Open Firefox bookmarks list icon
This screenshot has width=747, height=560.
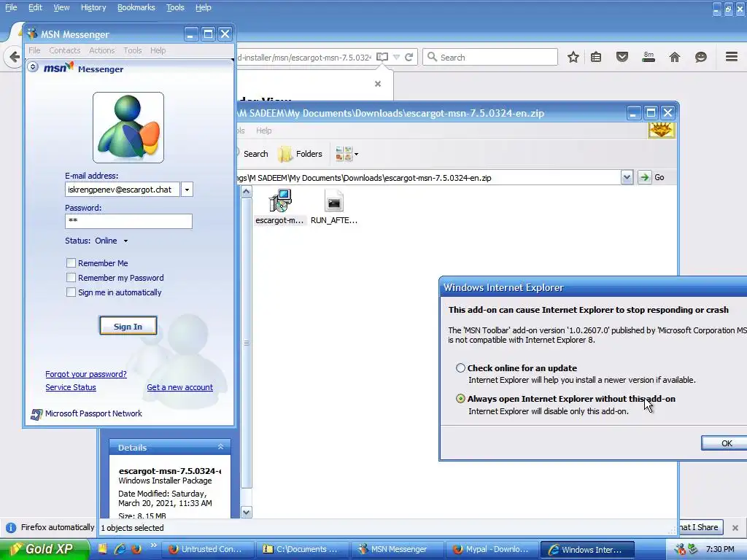pyautogui.click(x=596, y=57)
